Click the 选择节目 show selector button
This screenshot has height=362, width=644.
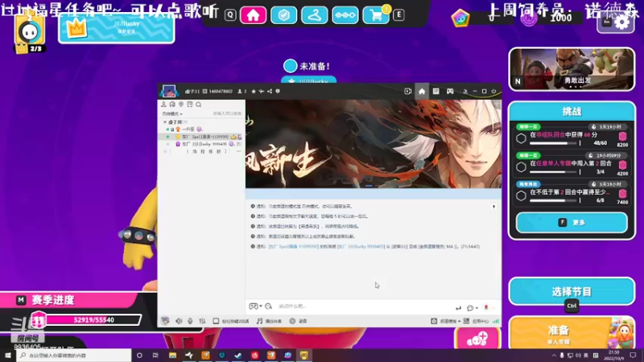click(572, 292)
